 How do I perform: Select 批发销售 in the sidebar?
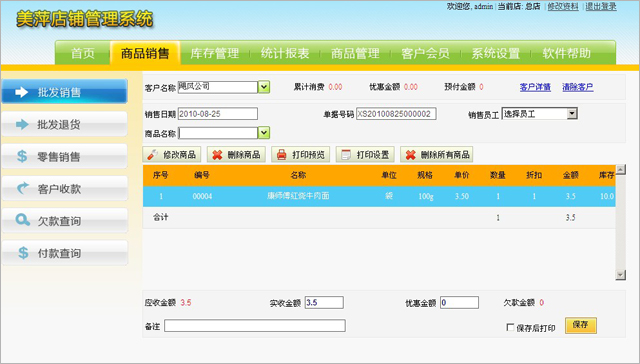click(64, 91)
